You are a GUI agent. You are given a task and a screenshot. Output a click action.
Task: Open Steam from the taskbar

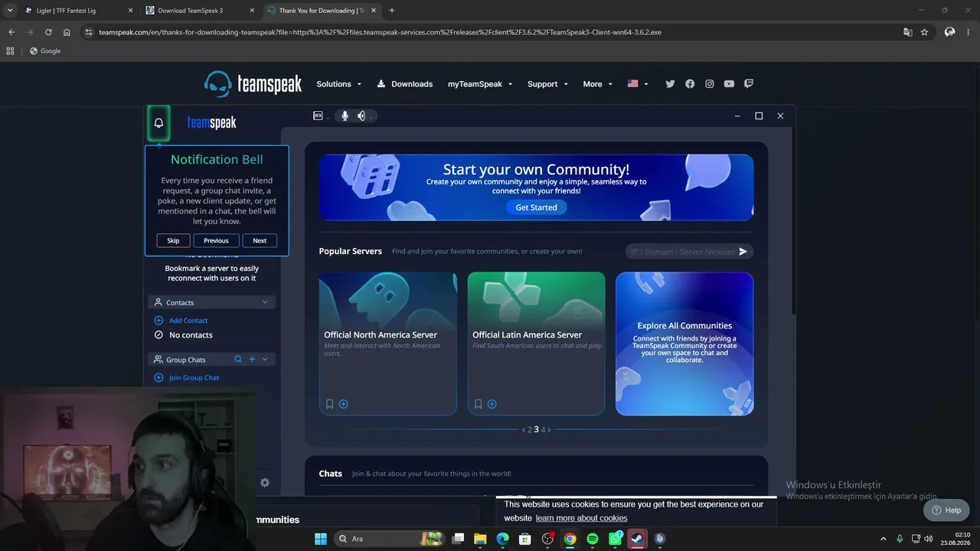tap(637, 539)
